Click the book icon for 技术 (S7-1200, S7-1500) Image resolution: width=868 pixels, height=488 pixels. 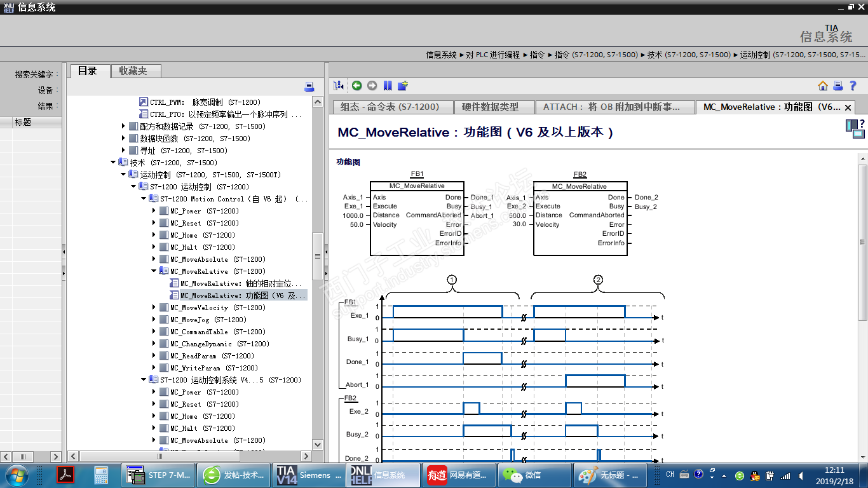click(123, 163)
